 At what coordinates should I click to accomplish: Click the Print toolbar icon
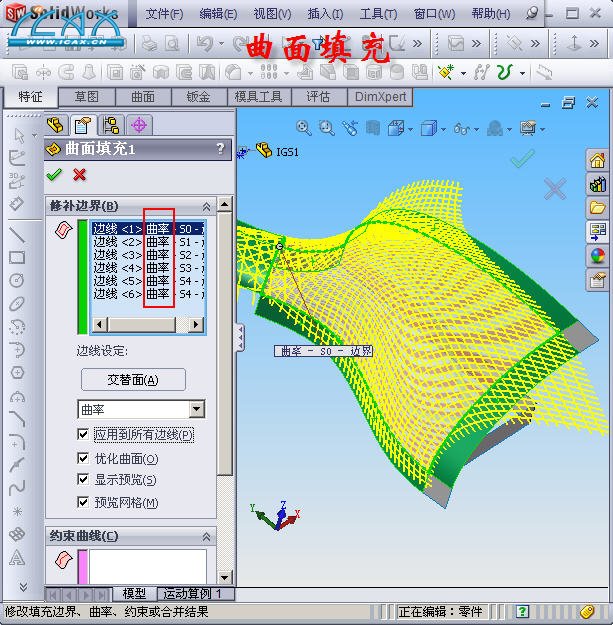150,43
